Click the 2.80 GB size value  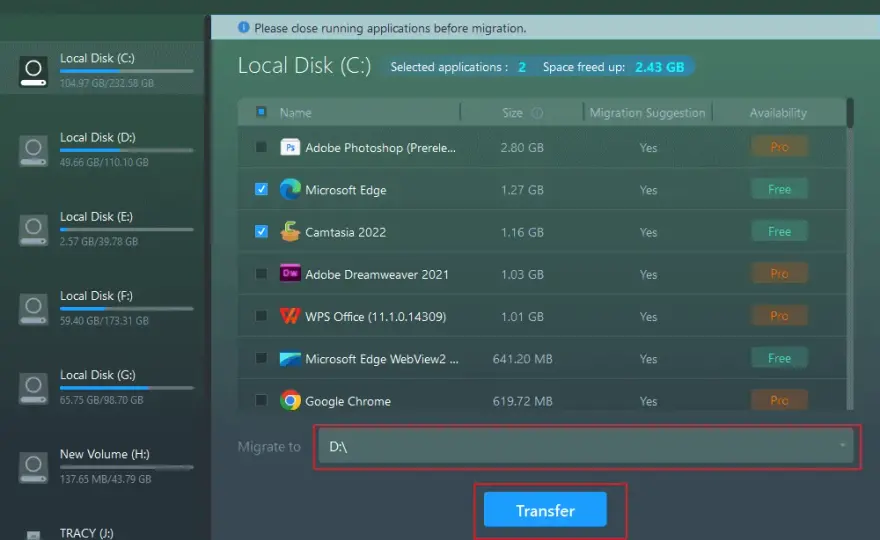pos(522,148)
